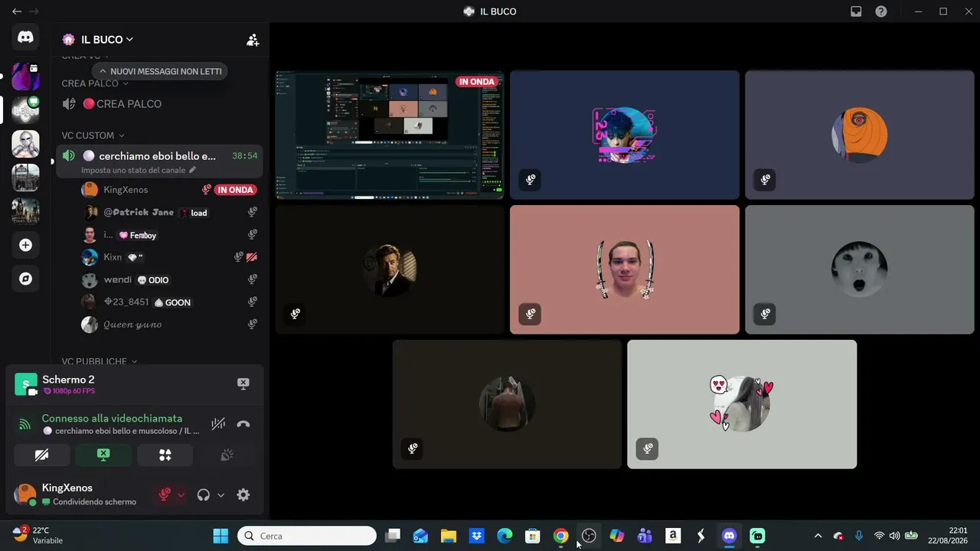Viewport: 980px width, 551px height.
Task: Collapse the CREA PALCO category header
Action: click(x=95, y=83)
